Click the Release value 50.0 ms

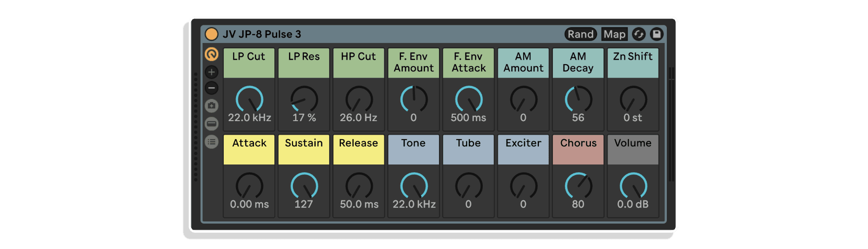359,204
